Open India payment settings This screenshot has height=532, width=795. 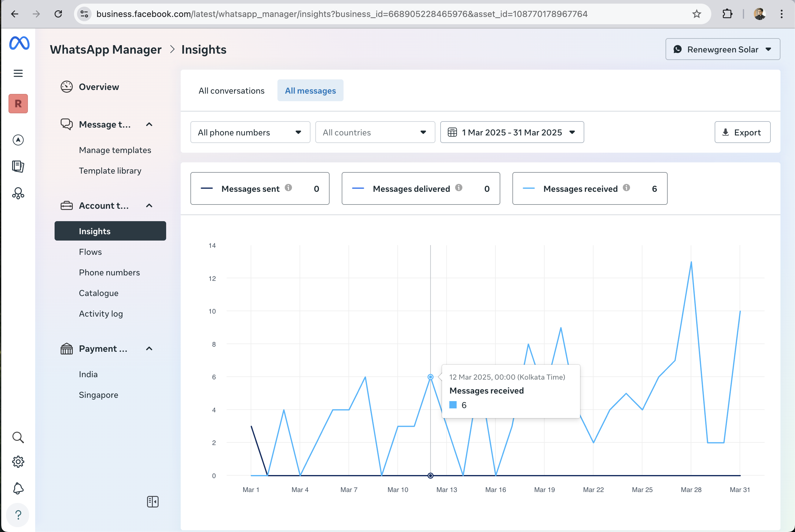coord(88,374)
